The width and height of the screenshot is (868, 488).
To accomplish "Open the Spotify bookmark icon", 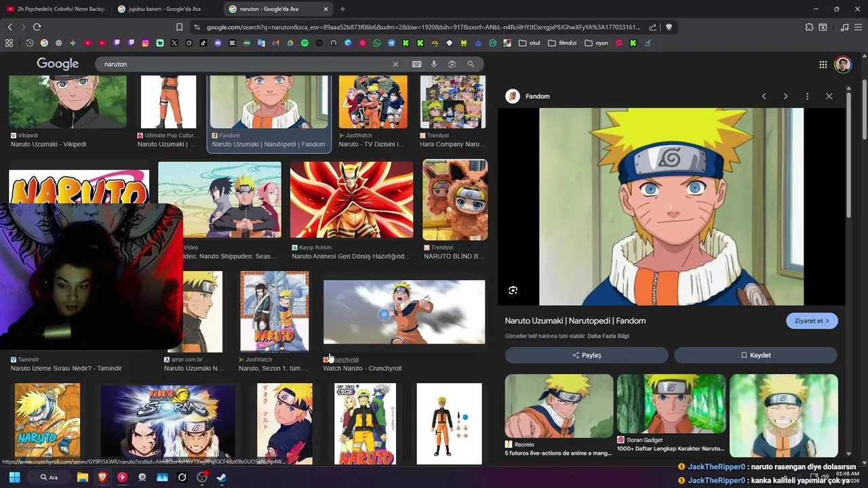I will pos(304,43).
